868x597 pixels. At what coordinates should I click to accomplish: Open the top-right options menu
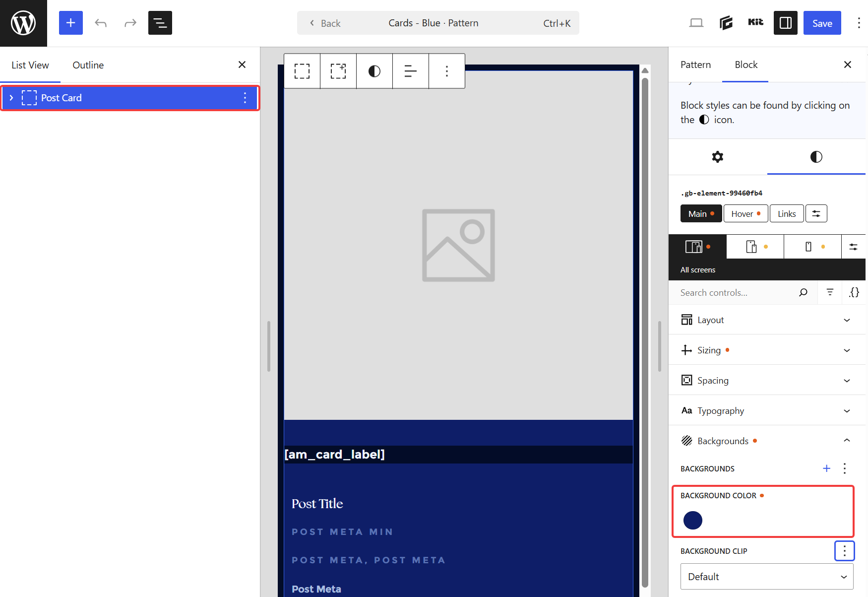(x=859, y=23)
